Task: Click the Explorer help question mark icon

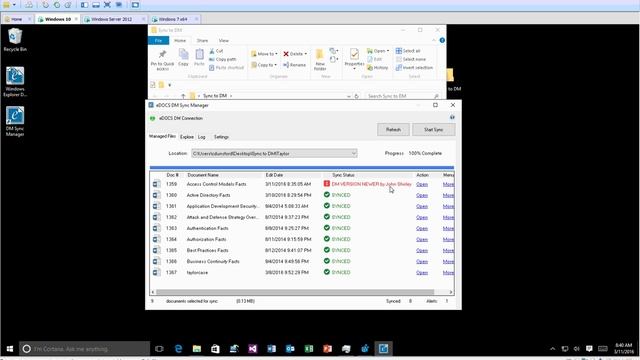Action: [442, 40]
